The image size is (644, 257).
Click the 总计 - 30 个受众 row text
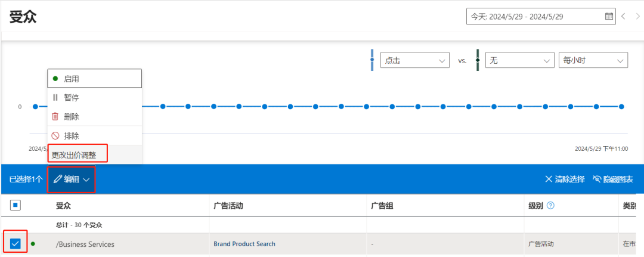(x=79, y=225)
